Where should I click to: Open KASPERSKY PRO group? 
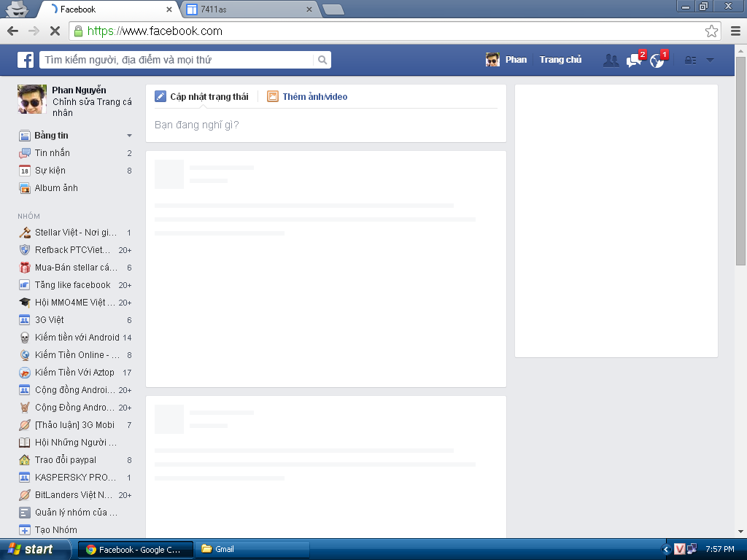(x=75, y=478)
